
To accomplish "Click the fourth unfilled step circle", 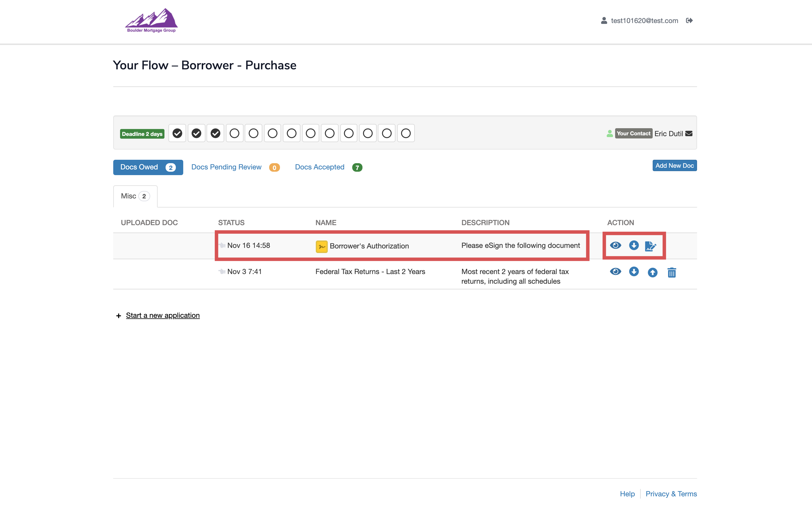I will [291, 133].
